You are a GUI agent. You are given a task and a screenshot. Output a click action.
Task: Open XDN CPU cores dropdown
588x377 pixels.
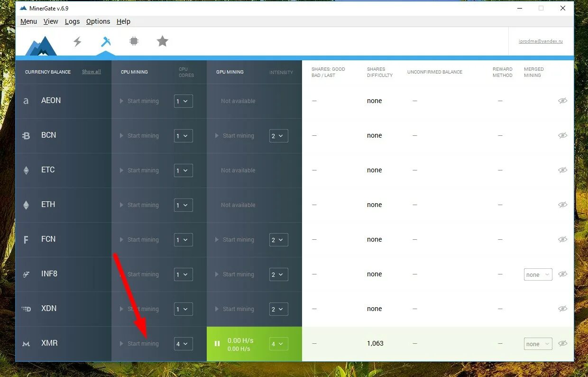[183, 309]
